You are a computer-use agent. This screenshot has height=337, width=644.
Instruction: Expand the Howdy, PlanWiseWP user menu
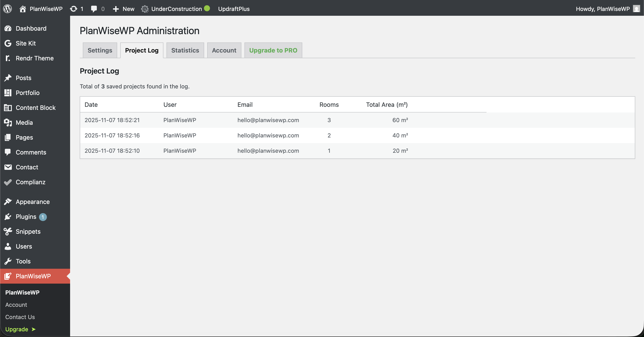[x=603, y=9]
